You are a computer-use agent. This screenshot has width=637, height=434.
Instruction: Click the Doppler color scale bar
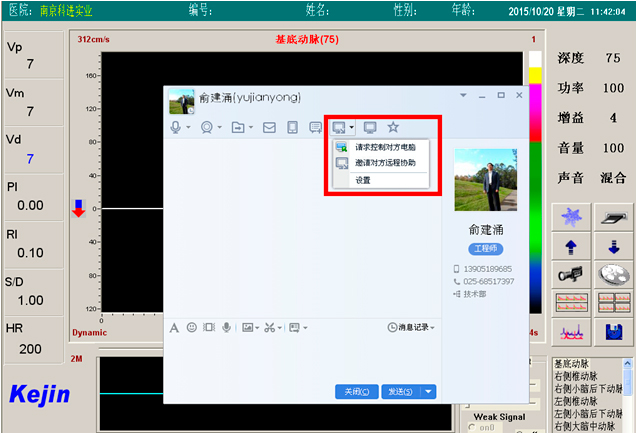tap(535, 182)
